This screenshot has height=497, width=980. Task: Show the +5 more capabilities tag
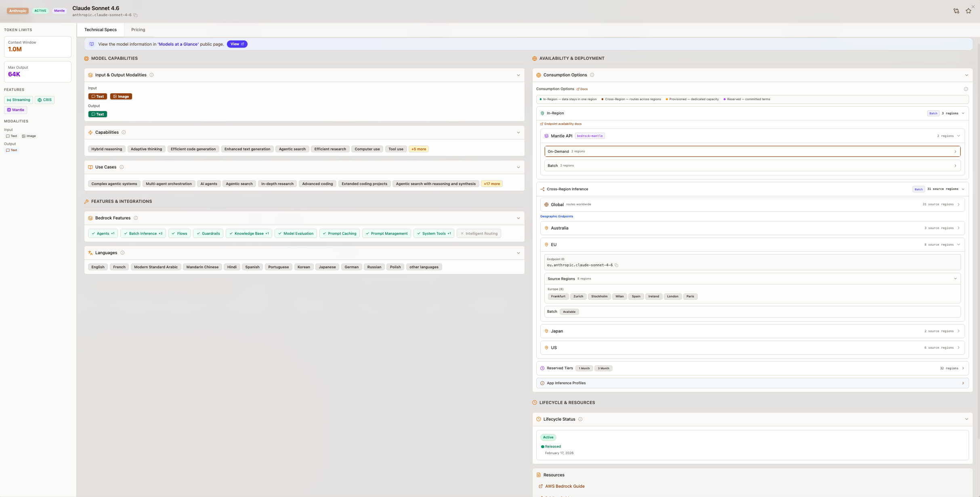pyautogui.click(x=419, y=149)
